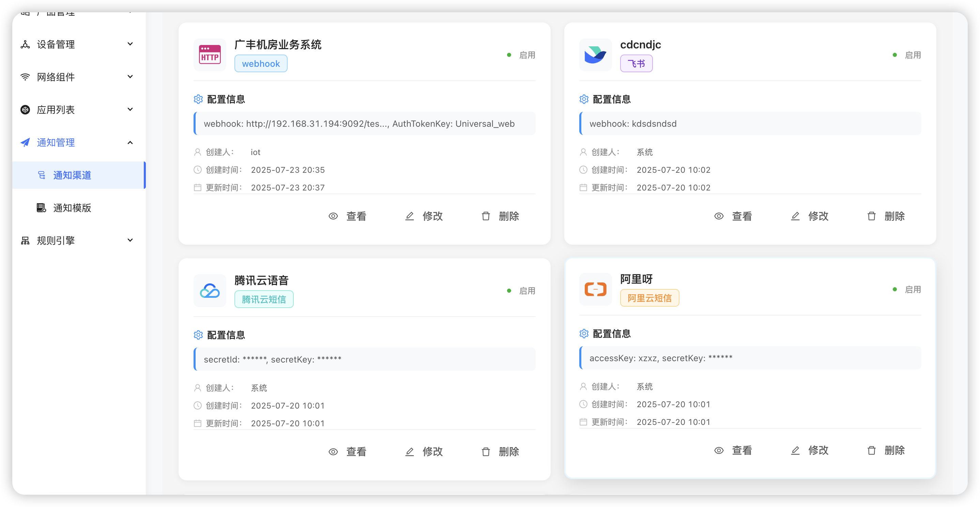Open 通知渠道 in the sidebar
The height and width of the screenshot is (507, 980).
[72, 175]
